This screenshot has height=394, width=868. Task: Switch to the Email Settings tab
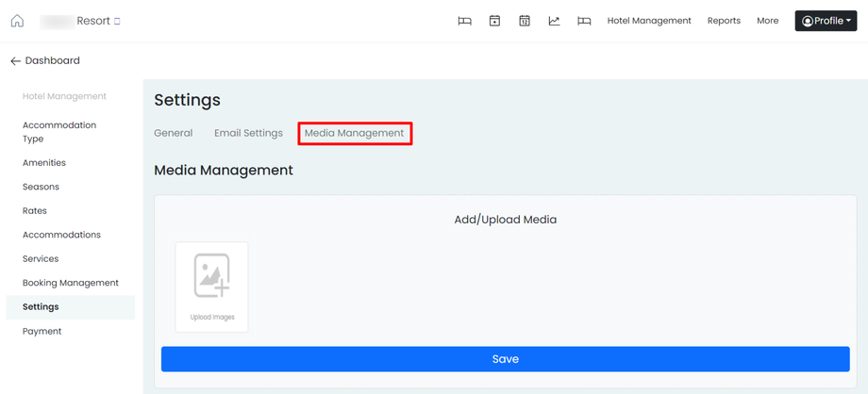(x=248, y=133)
